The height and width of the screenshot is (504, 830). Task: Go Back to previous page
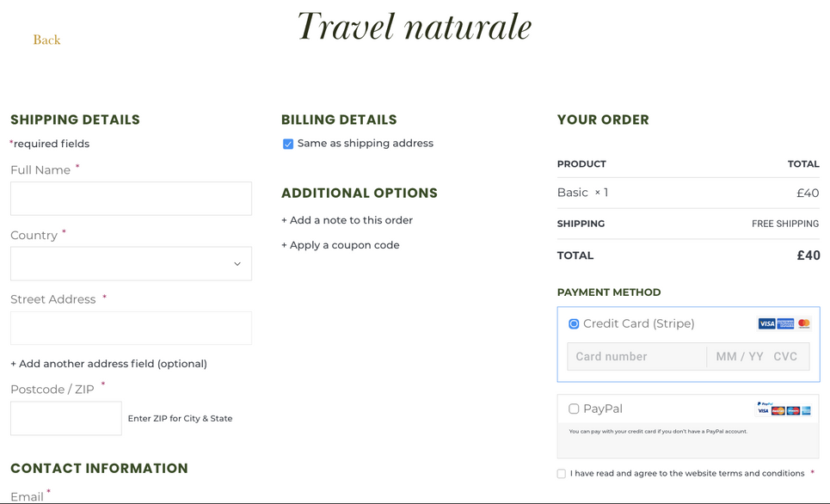[x=46, y=40]
